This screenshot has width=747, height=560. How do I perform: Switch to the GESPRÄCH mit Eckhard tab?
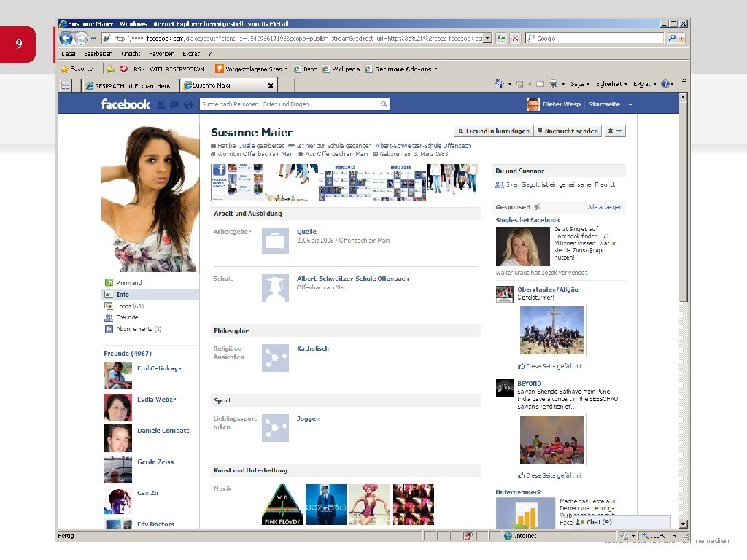pos(131,85)
